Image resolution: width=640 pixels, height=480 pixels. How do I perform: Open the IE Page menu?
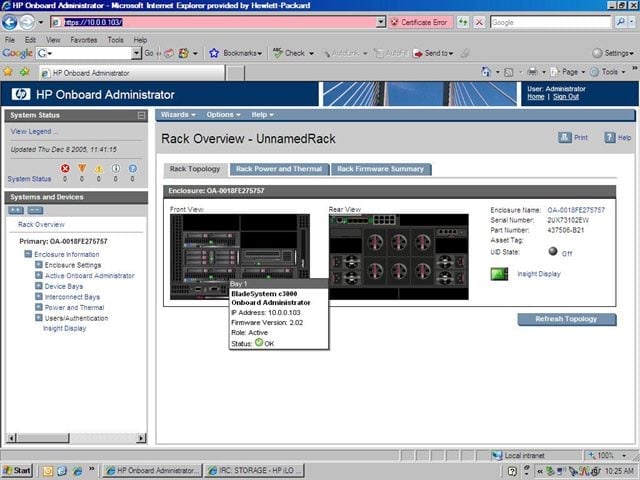[568, 72]
